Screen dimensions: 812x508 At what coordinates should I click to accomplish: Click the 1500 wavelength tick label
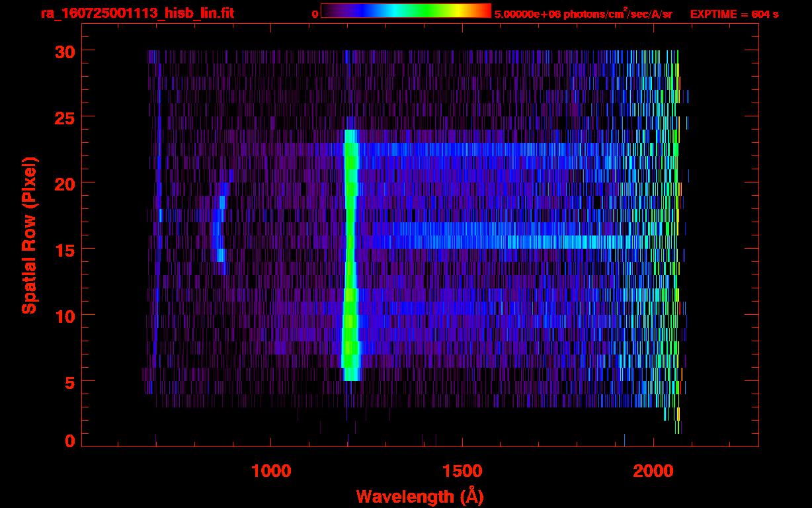(462, 471)
